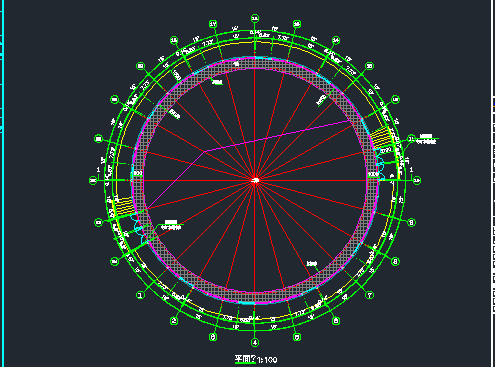
Task: Click the gray hatched ring wall at the bottom
Action: [255, 297]
